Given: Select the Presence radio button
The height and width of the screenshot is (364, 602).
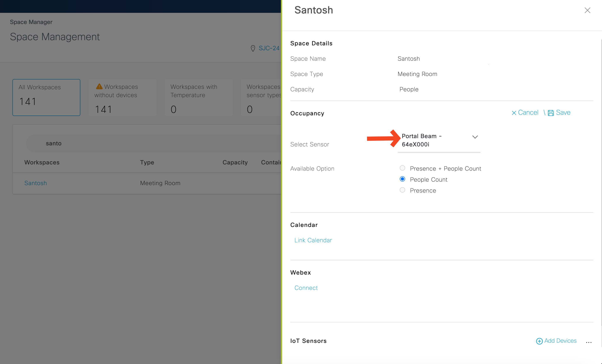Looking at the screenshot, I should 402,190.
